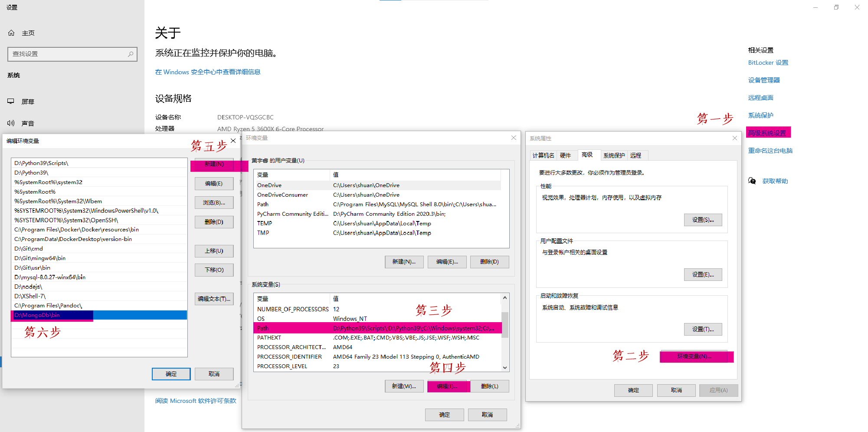
Task: Switch to the 硬件 tab
Action: [x=565, y=155]
